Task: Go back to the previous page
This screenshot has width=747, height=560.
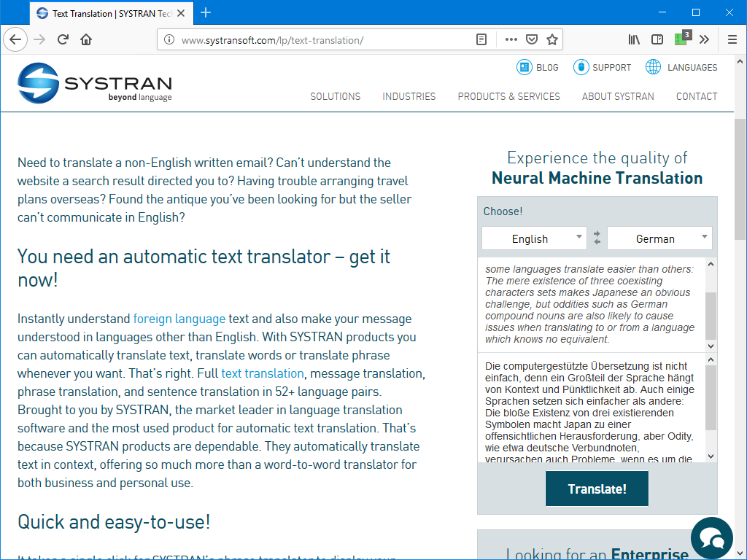Action: point(15,39)
